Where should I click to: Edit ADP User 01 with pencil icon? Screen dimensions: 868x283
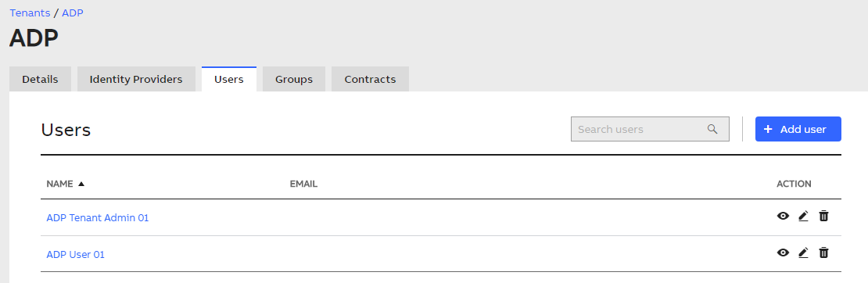[x=803, y=253]
